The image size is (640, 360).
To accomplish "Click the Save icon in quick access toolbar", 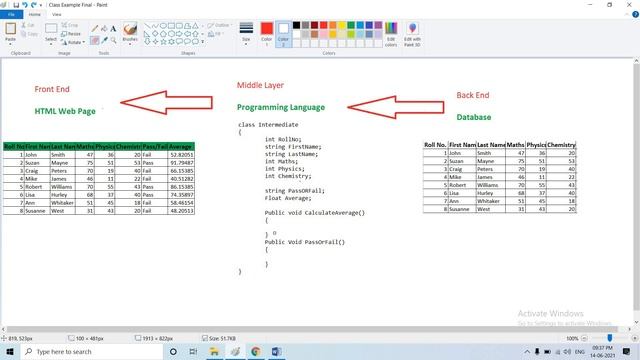I will click(16, 5).
